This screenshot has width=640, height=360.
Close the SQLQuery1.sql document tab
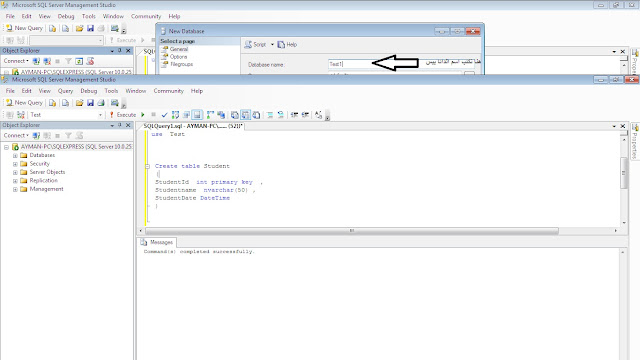click(623, 126)
